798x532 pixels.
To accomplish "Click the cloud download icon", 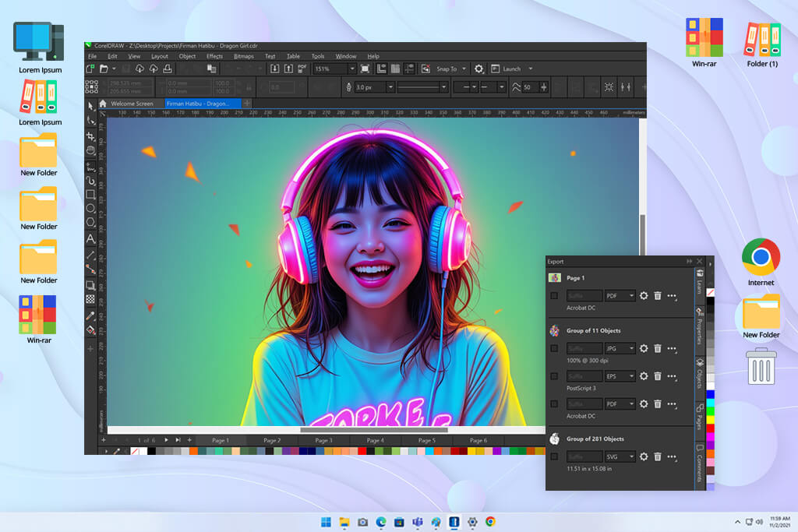I will pyautogui.click(x=139, y=69).
